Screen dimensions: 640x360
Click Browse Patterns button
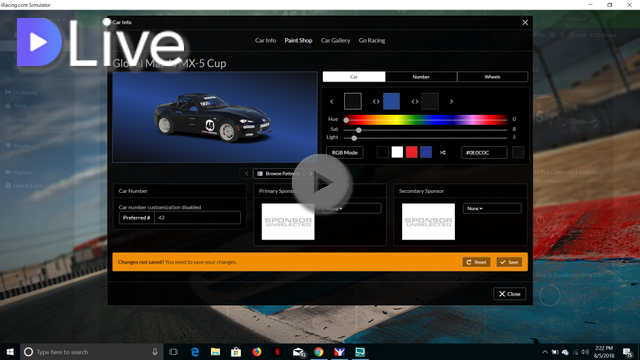[x=279, y=173]
